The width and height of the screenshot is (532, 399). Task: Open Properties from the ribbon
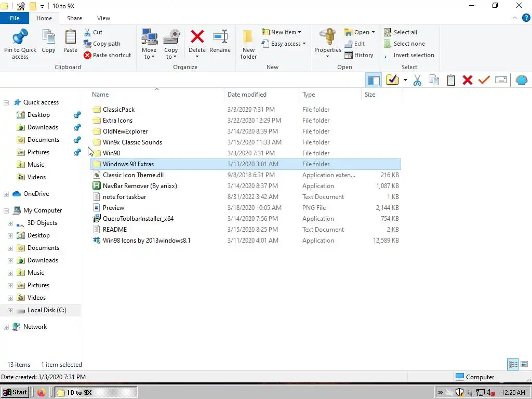[x=327, y=43]
